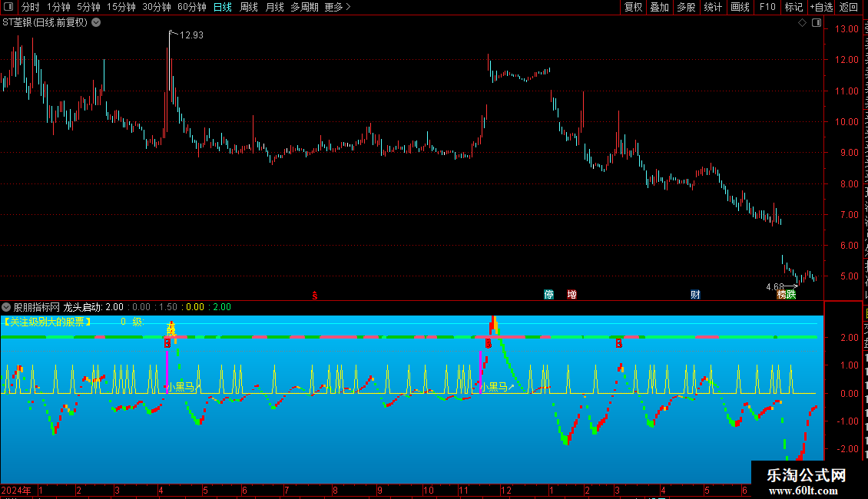Click the 龙头启动: 2.00 indicator value

pyautogui.click(x=94, y=307)
